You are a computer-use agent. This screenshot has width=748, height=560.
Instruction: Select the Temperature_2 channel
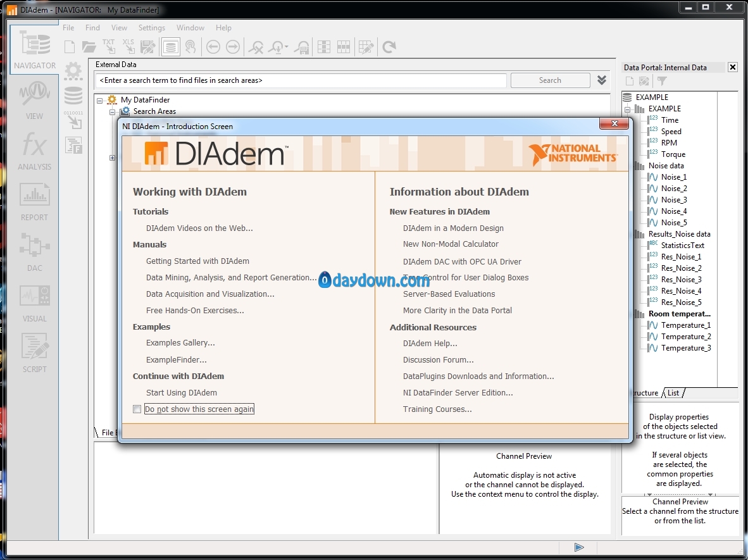coord(685,336)
